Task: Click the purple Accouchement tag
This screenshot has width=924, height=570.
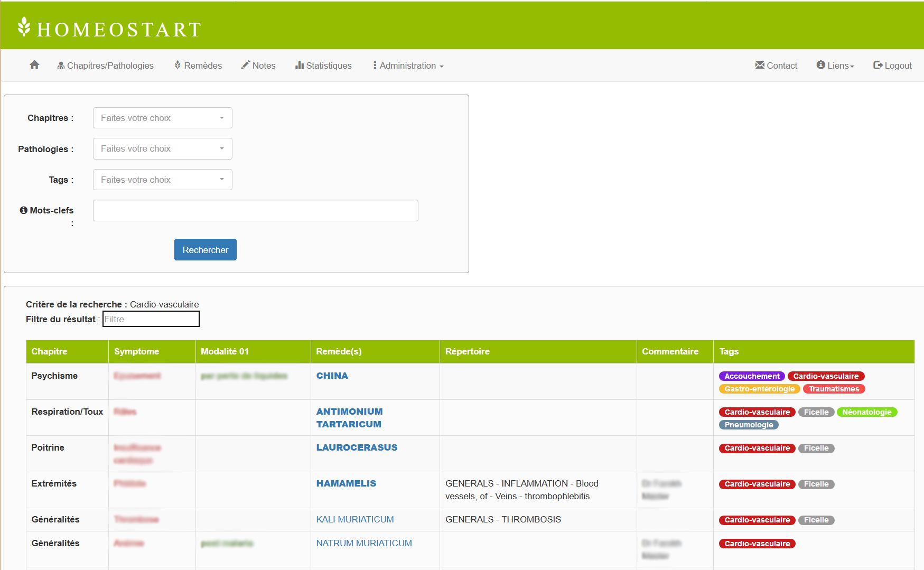Action: click(751, 376)
